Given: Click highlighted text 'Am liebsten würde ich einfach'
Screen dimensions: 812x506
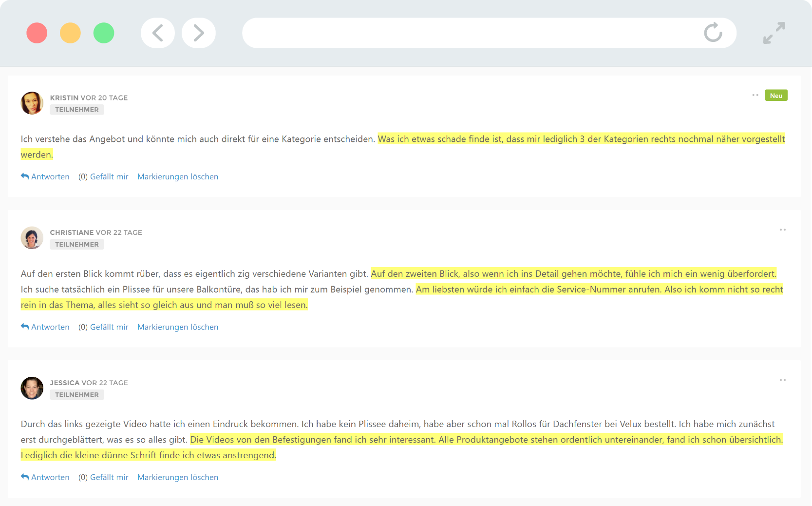Looking at the screenshot, I should [x=477, y=289].
